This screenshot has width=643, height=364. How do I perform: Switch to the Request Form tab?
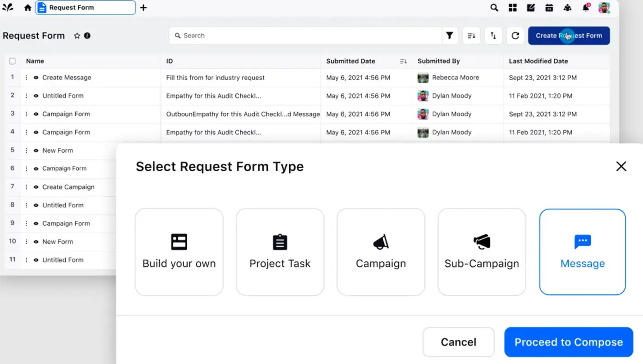pos(85,8)
